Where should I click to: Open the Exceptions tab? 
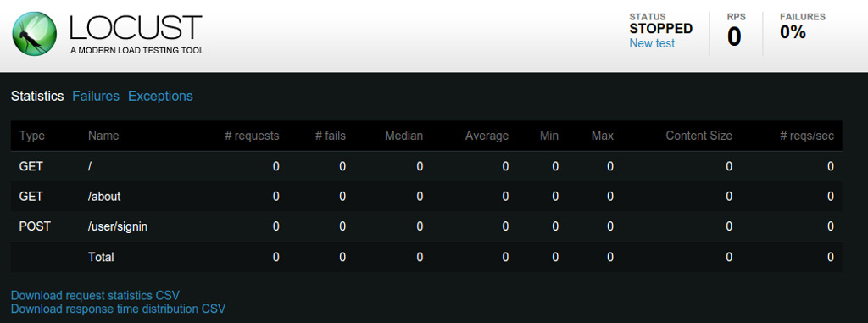pyautogui.click(x=160, y=96)
